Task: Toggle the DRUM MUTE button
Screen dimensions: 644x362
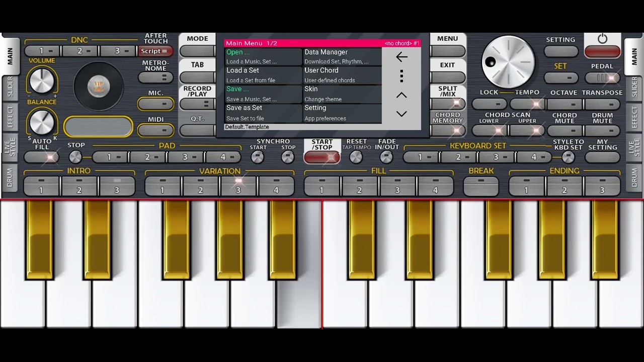Action: click(x=602, y=131)
